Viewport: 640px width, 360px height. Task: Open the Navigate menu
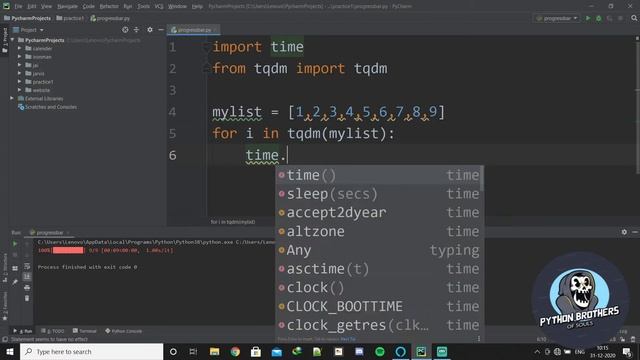point(67,6)
